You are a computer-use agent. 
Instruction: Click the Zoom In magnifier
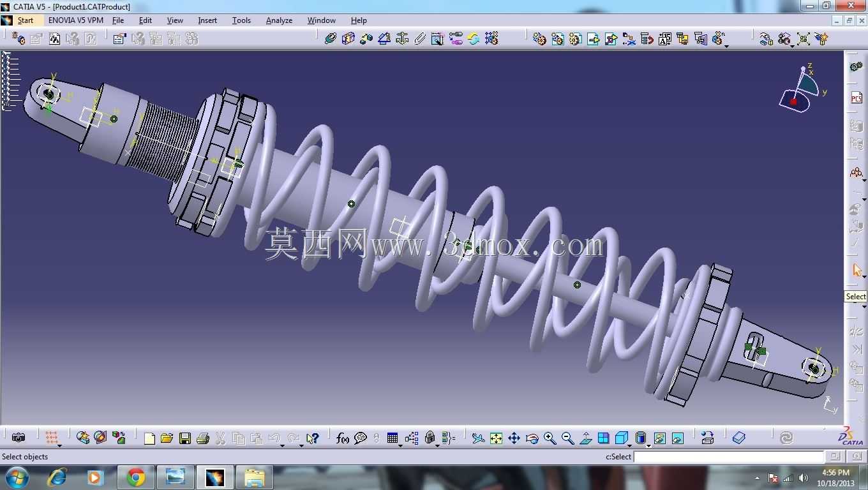point(550,438)
